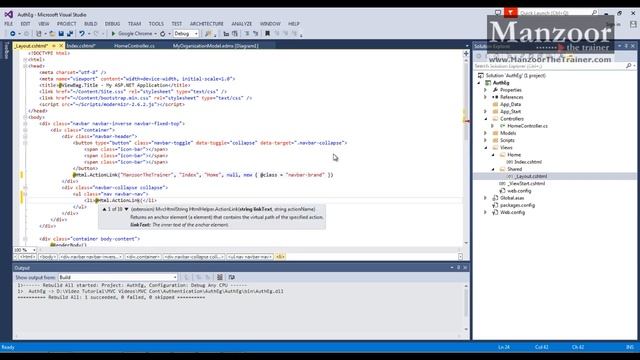This screenshot has height=360, width=640.
Task: Switch to the MyOrganizationModel.edmx [Diagram1] tab
Action: (216, 46)
